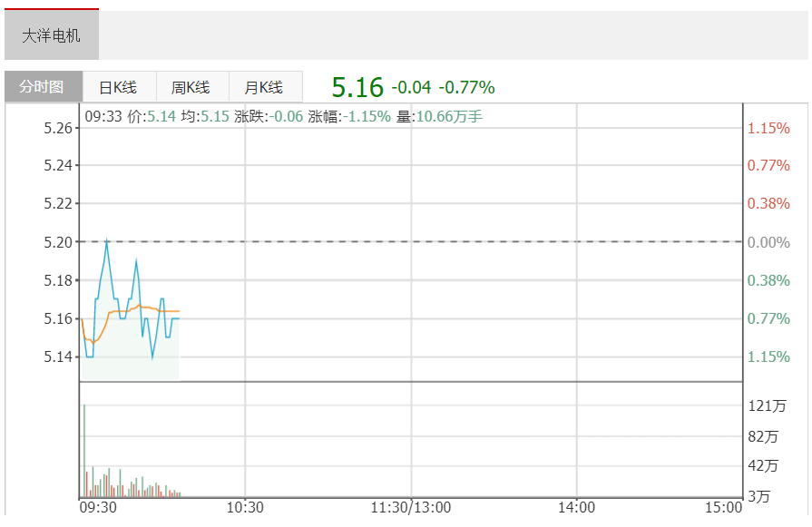This screenshot has height=527, width=812.
Task: Open the 月K线 tab
Action: [x=265, y=86]
